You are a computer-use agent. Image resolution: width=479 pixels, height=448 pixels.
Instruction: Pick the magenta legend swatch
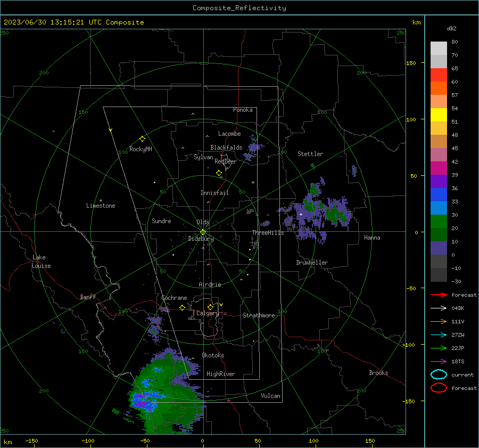439,168
